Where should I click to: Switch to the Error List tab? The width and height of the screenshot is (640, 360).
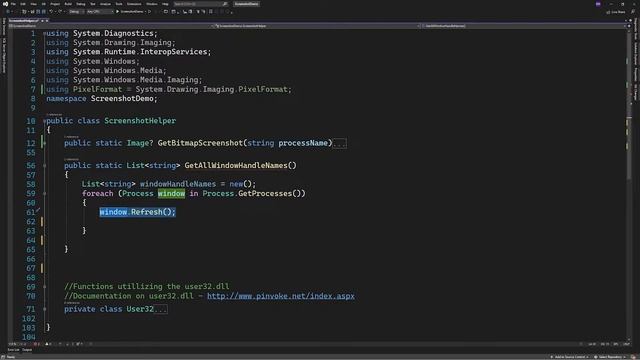pyautogui.click(x=13, y=350)
